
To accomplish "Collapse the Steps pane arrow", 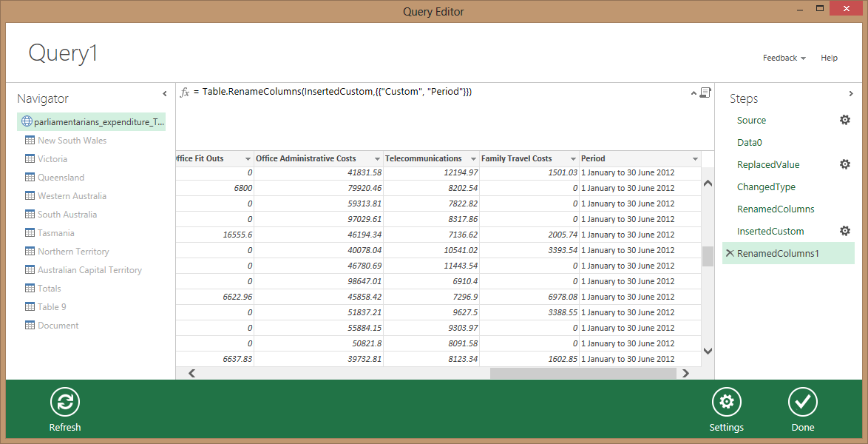I will (851, 94).
